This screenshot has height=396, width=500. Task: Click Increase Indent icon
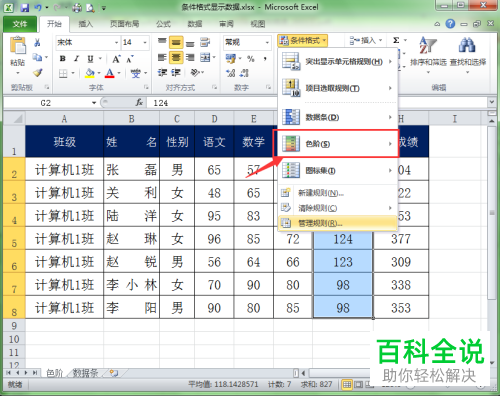[x=176, y=73]
